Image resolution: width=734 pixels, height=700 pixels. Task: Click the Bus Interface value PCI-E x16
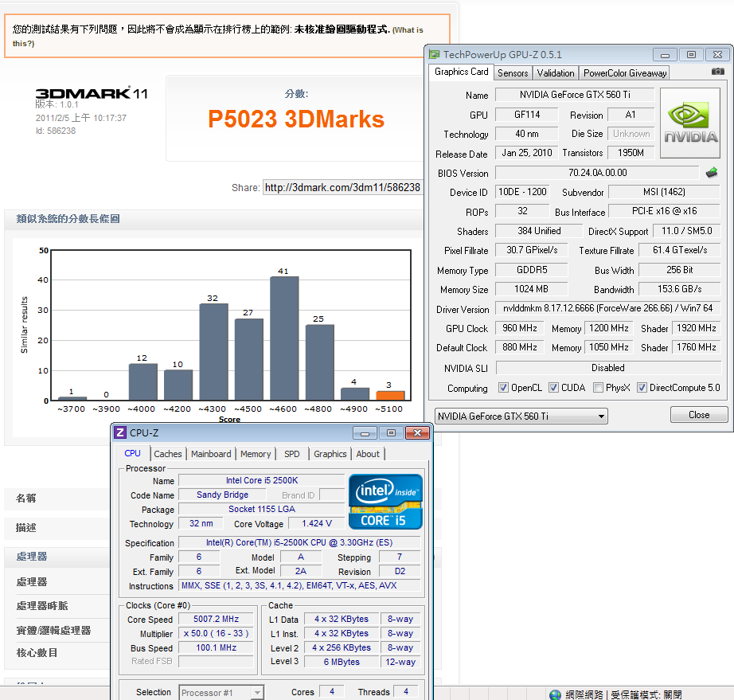click(x=664, y=211)
